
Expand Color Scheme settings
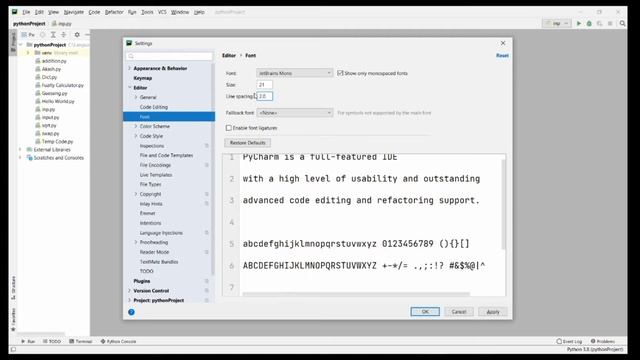(136, 126)
